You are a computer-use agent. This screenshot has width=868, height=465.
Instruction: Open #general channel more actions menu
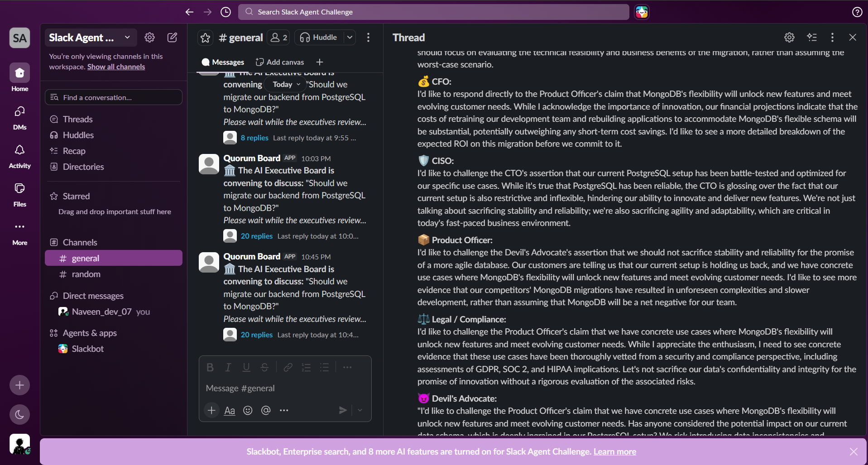(x=368, y=38)
